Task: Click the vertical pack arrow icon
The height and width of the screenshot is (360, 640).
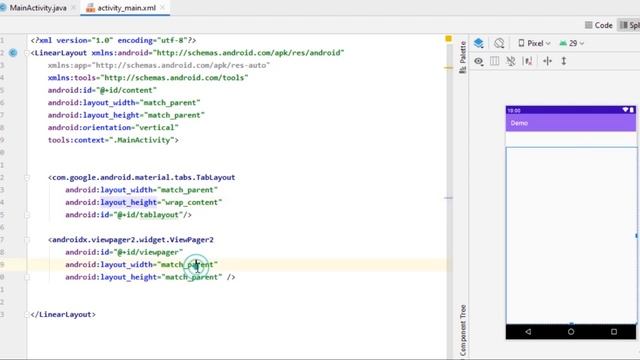Action: 564,61
